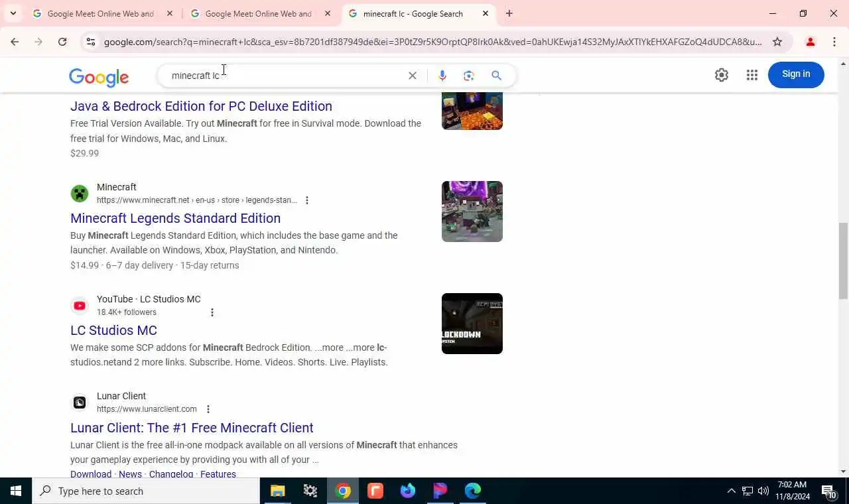This screenshot has height=504, width=849.
Task: Open Lunar Client News sitelink
Action: pos(130,473)
